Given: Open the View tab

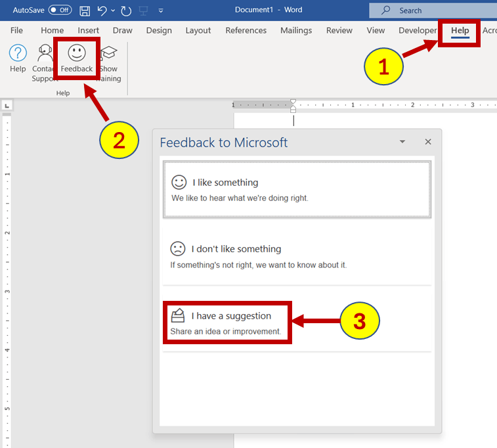Looking at the screenshot, I should click(x=376, y=30).
